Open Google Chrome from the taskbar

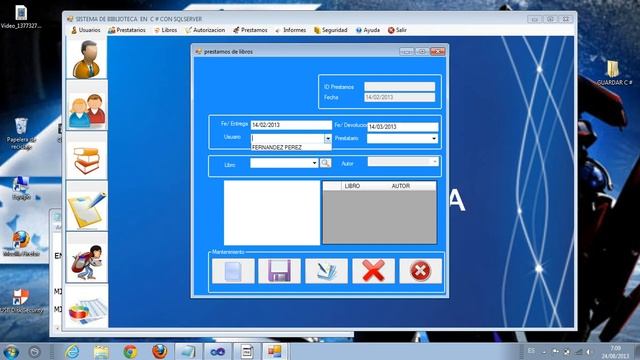click(x=130, y=351)
